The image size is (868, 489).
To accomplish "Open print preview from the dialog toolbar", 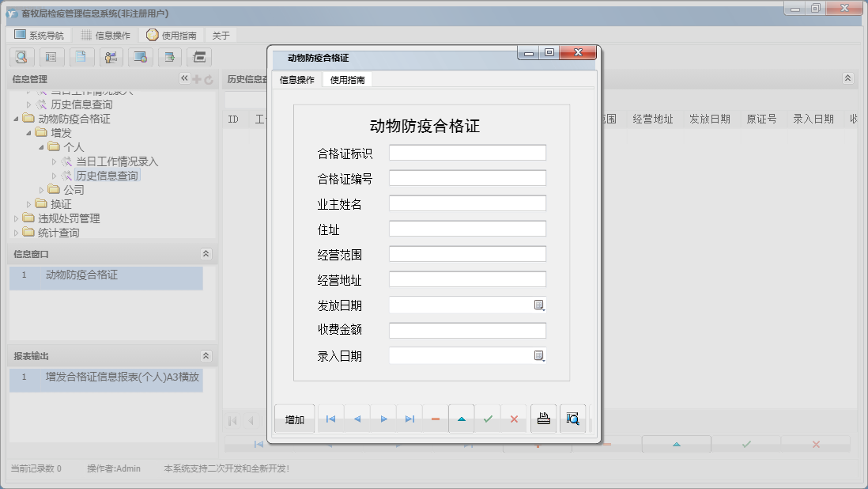I will 572,419.
